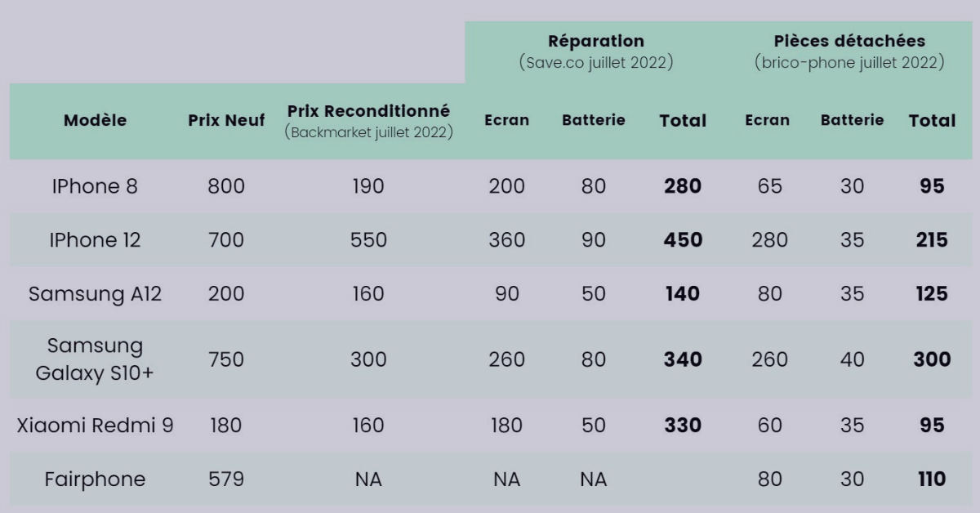Select the Xiaomi Redmi 9 model cell
This screenshot has height=513, width=980.
point(95,425)
